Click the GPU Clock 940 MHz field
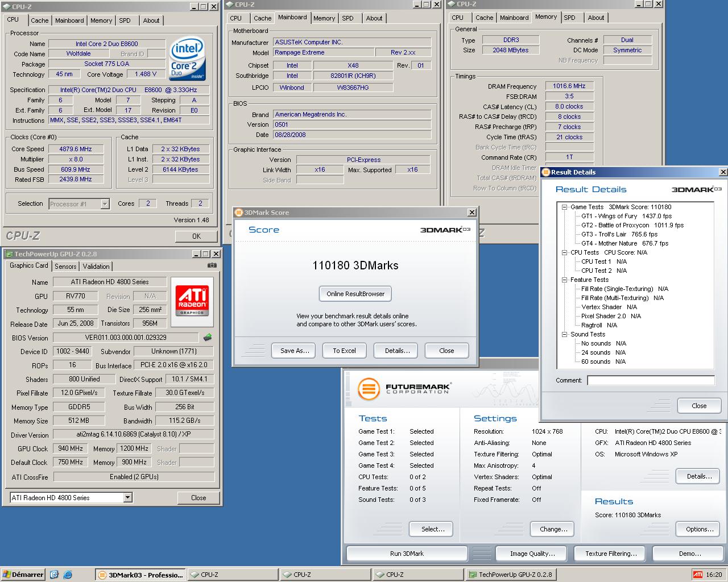 [x=71, y=448]
